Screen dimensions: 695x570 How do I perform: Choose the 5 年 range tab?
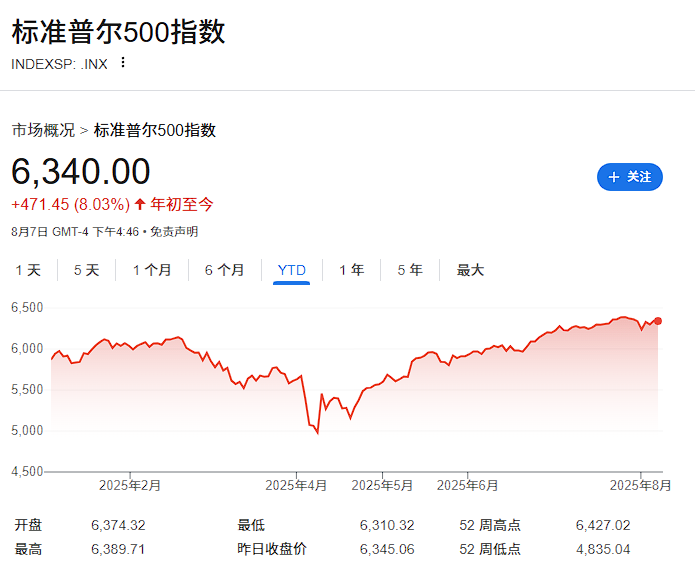point(410,270)
